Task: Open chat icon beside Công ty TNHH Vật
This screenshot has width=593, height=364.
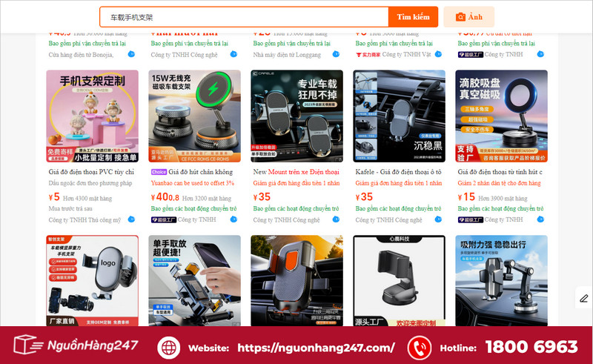Action: click(x=438, y=54)
